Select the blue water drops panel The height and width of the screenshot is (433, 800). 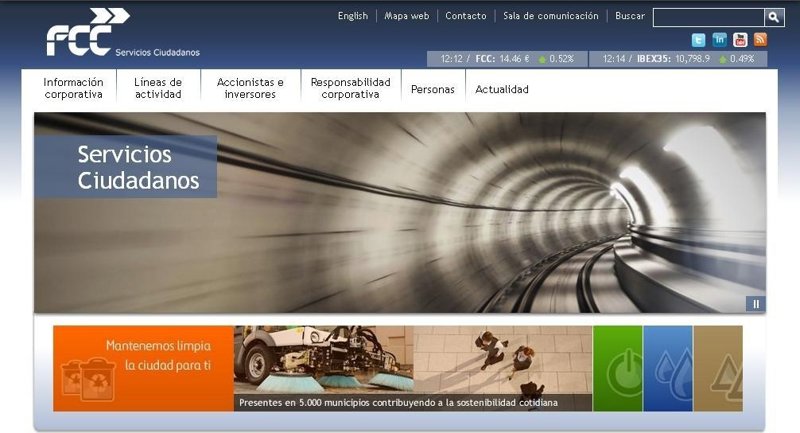(667, 368)
